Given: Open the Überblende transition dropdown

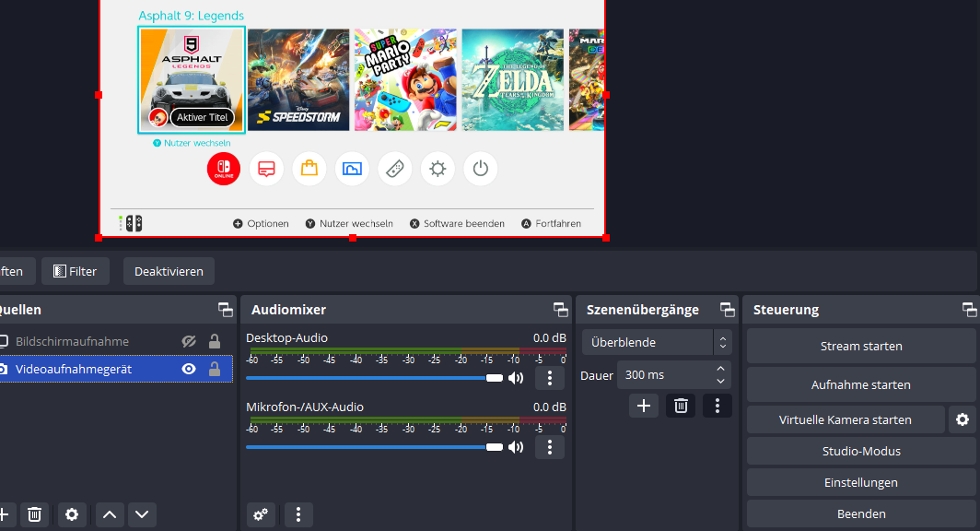Looking at the screenshot, I should click(657, 342).
